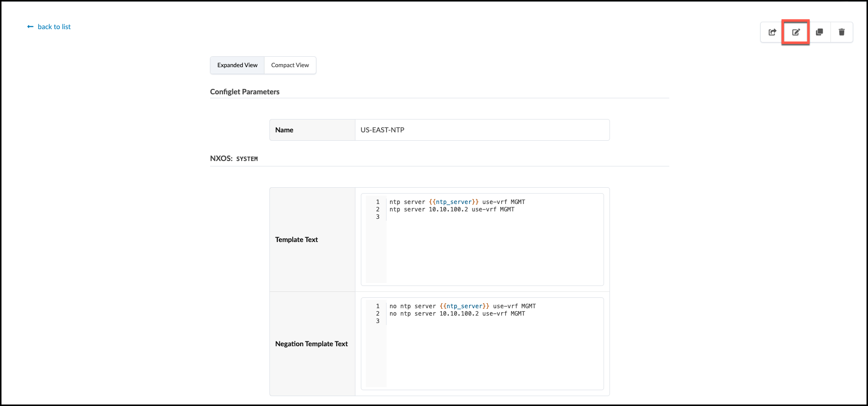Switch to Compact View
This screenshot has height=406, width=868.
point(290,65)
